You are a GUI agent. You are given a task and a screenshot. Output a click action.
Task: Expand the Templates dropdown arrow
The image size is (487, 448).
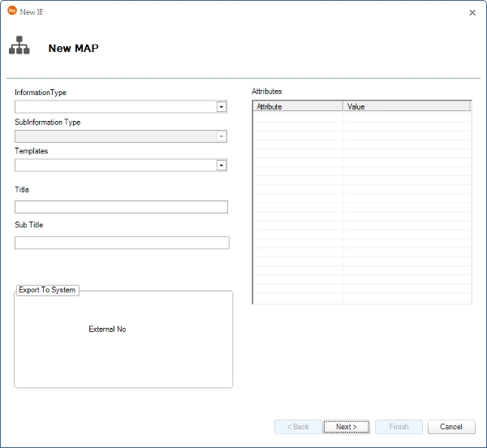(221, 166)
